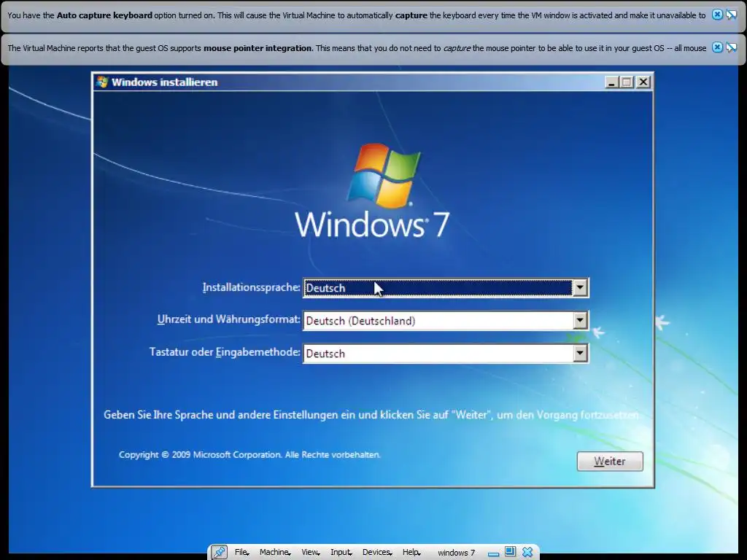Viewport: 747px width, 560px height.
Task: Expand the Uhrzeit und Währungsformat dropdown arrow
Action: click(x=580, y=321)
